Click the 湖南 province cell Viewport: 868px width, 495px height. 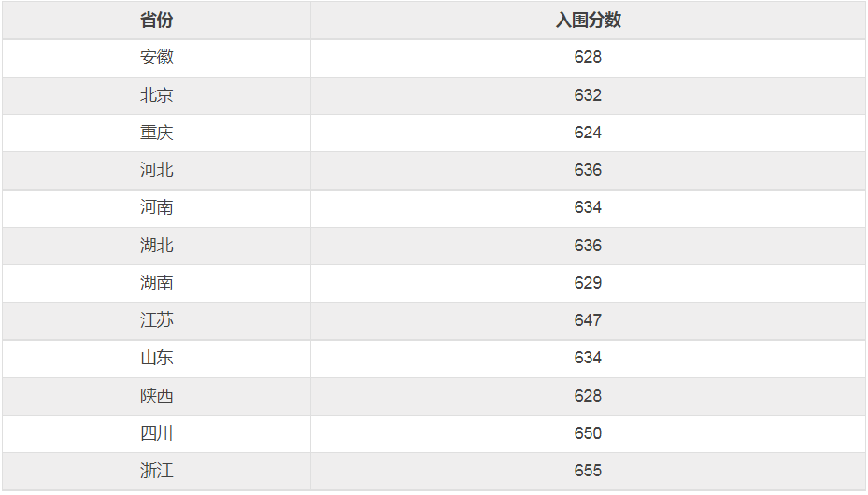(157, 283)
